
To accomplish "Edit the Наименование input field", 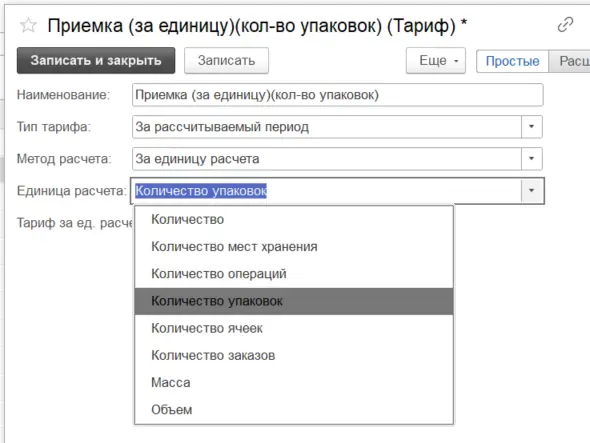I will point(338,95).
